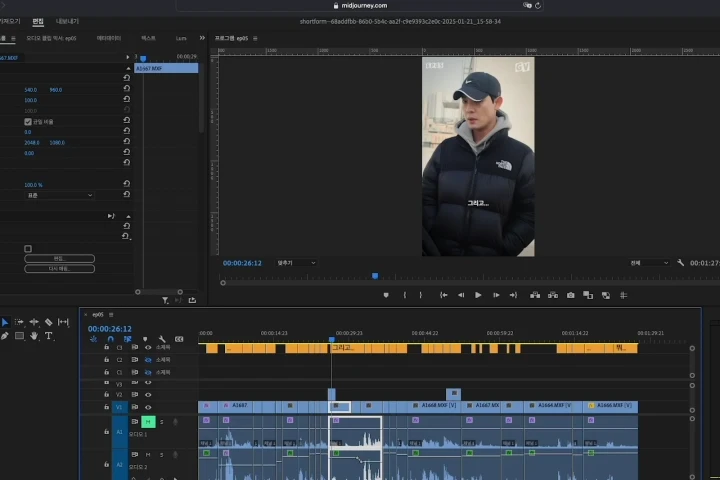Open Program ep05 panel menu
720x480 pixels.
coord(255,39)
